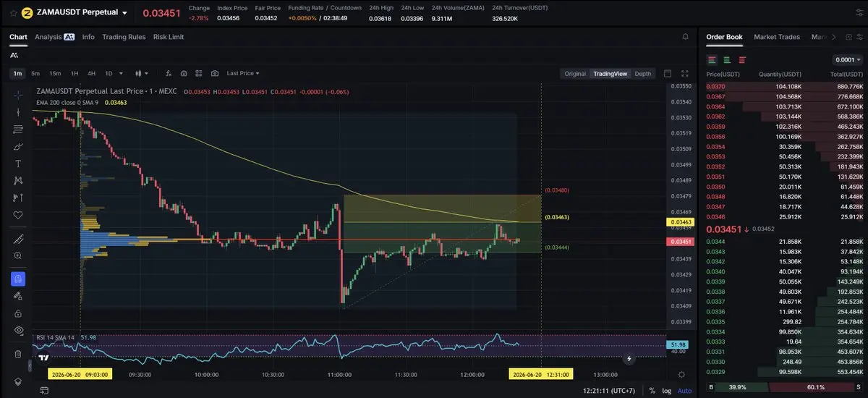Open the Last Price source dropdown

243,73
